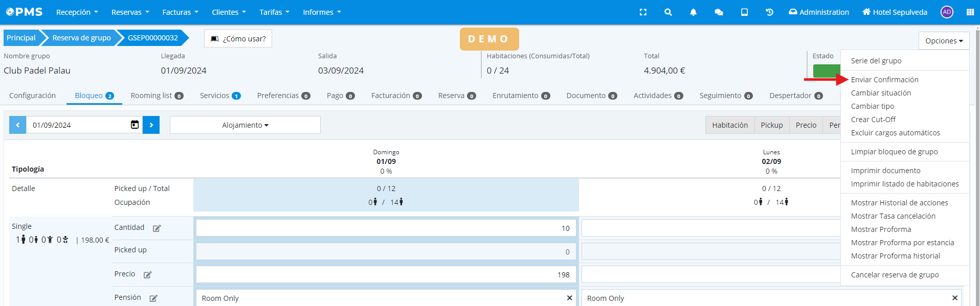Go to the previous date with the left arrow

17,125
